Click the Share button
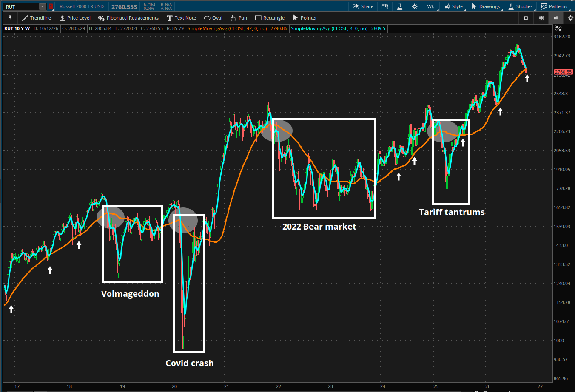575x392 pixels. [x=363, y=6]
